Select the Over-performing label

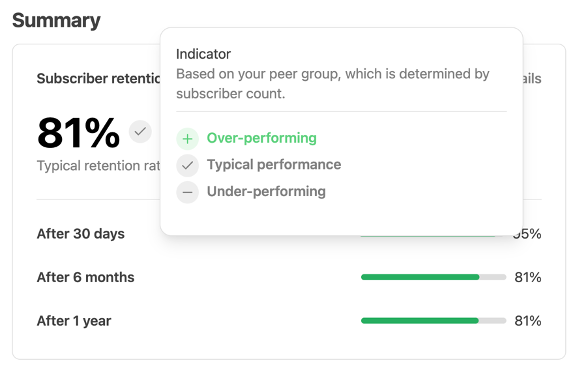coord(262,138)
